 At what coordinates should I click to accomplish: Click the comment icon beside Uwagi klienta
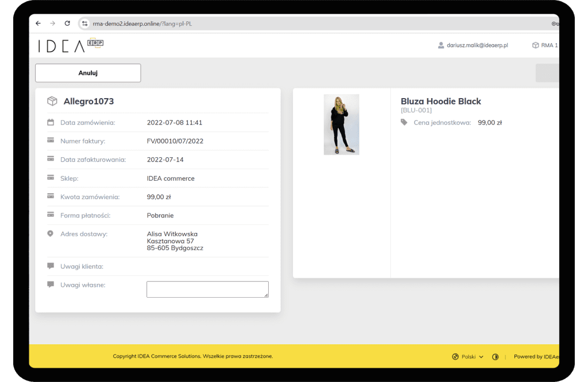[x=51, y=266]
